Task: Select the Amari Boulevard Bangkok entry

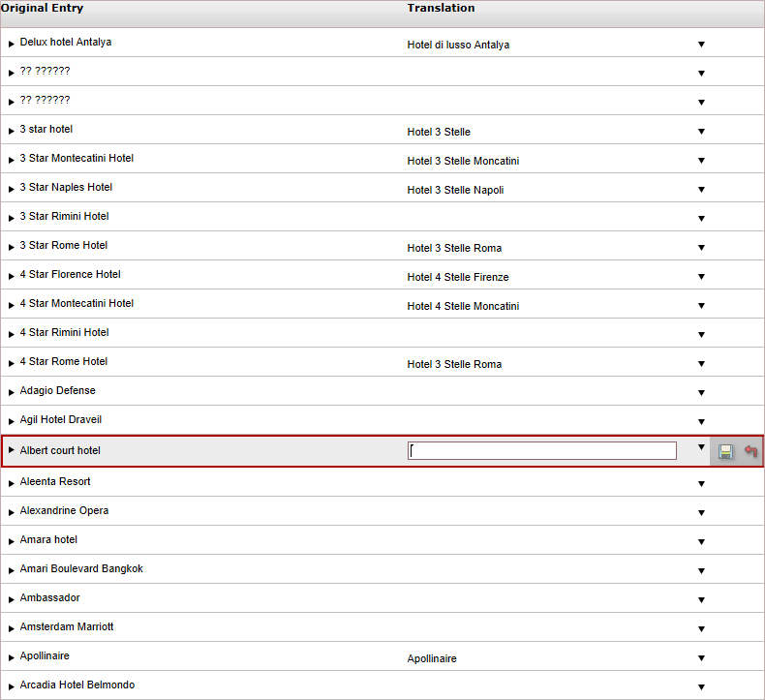Action: (x=81, y=568)
